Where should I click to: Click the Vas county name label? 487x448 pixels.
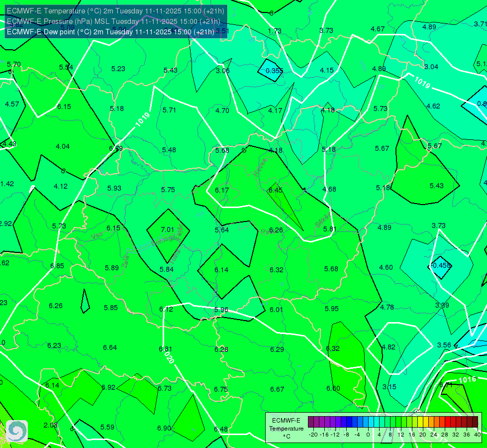click(97, 236)
